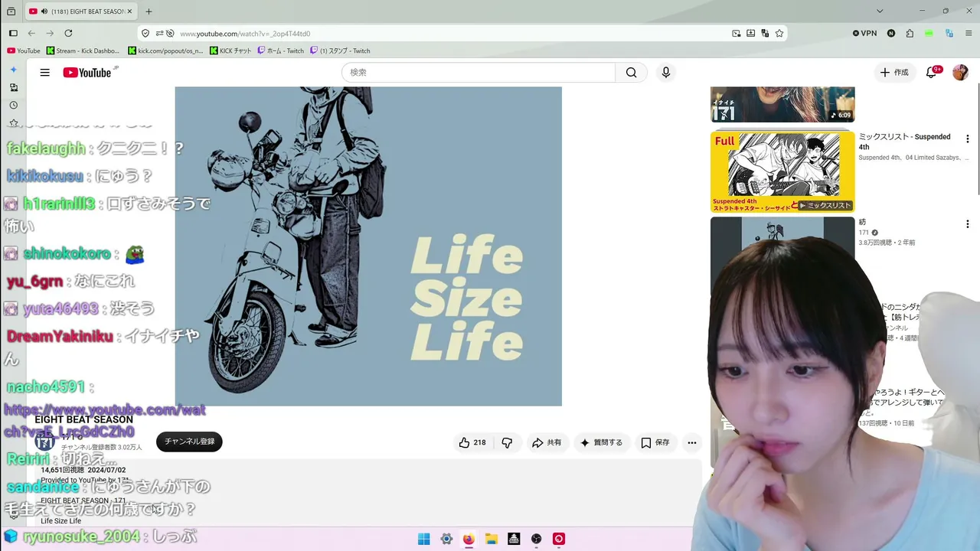The image size is (980, 551).
Task: Open the KICK チャット bookmark
Action: pyautogui.click(x=230, y=51)
